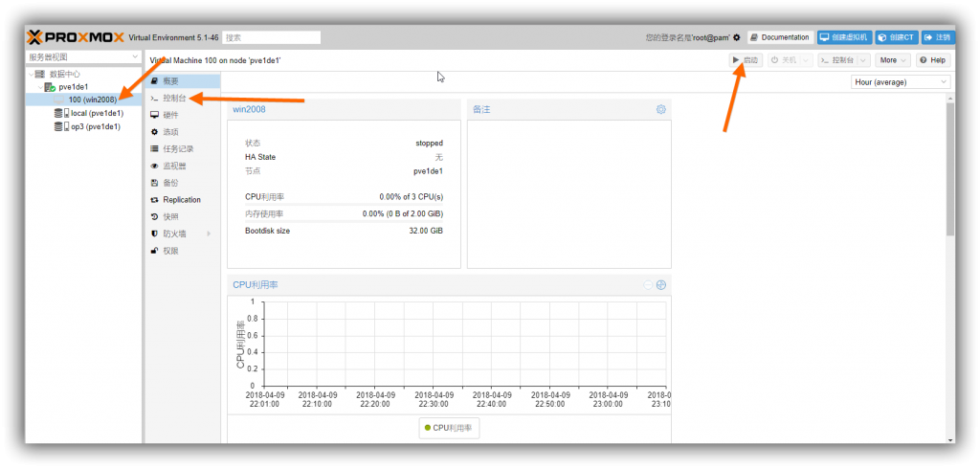This screenshot has height=468, width=980.
Task: Open the 备份 backup tab
Action: coord(183,183)
